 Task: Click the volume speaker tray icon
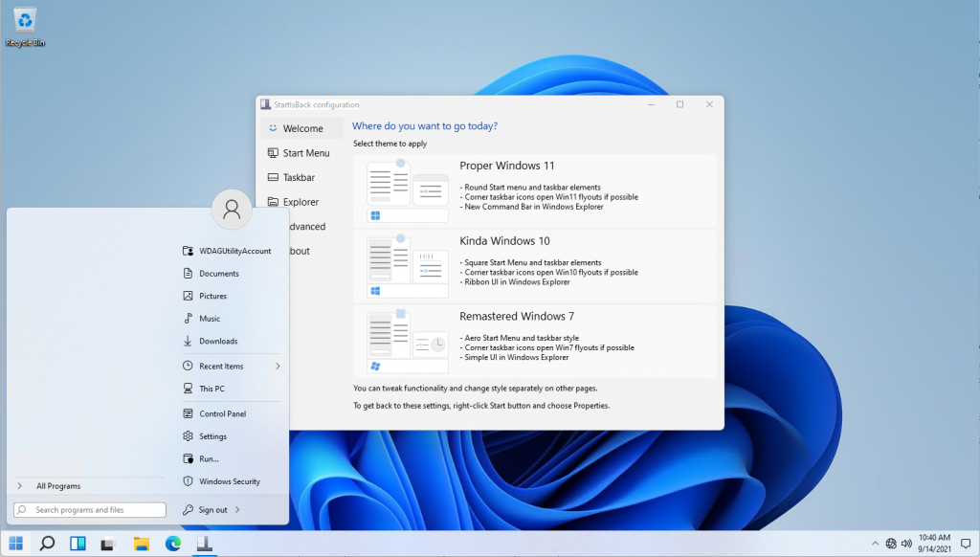pos(905,544)
